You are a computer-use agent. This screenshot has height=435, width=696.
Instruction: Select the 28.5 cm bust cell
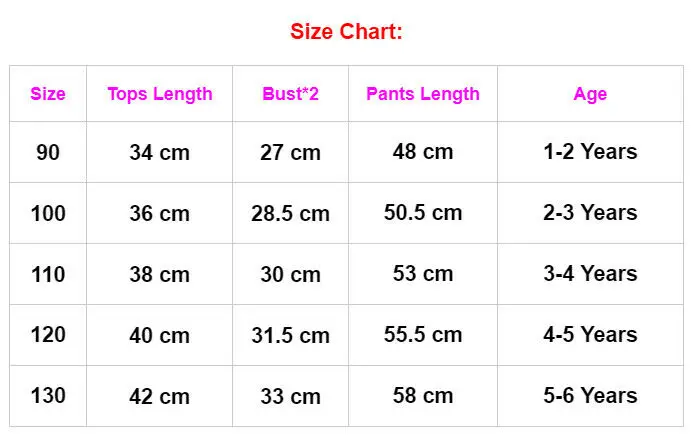click(x=290, y=214)
